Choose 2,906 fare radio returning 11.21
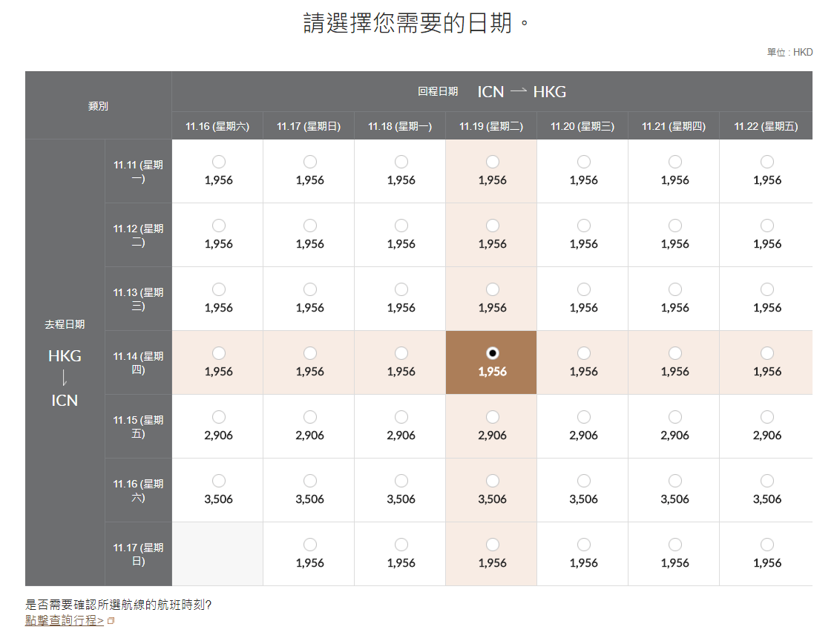This screenshot has height=644, width=837. pyautogui.click(x=675, y=417)
